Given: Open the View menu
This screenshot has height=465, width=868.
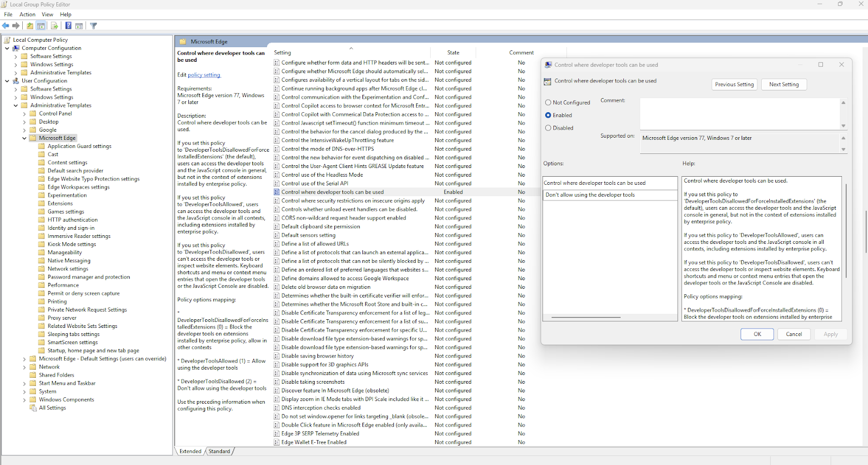Looking at the screenshot, I should [48, 15].
